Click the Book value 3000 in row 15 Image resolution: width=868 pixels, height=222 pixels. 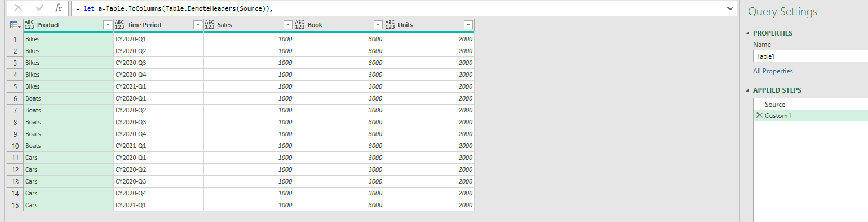(x=339, y=205)
